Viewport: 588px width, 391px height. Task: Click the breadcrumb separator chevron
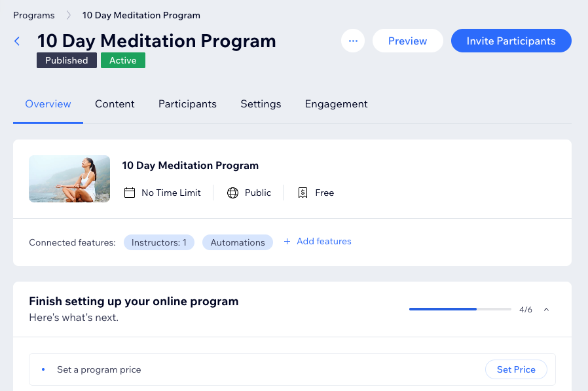[69, 15]
